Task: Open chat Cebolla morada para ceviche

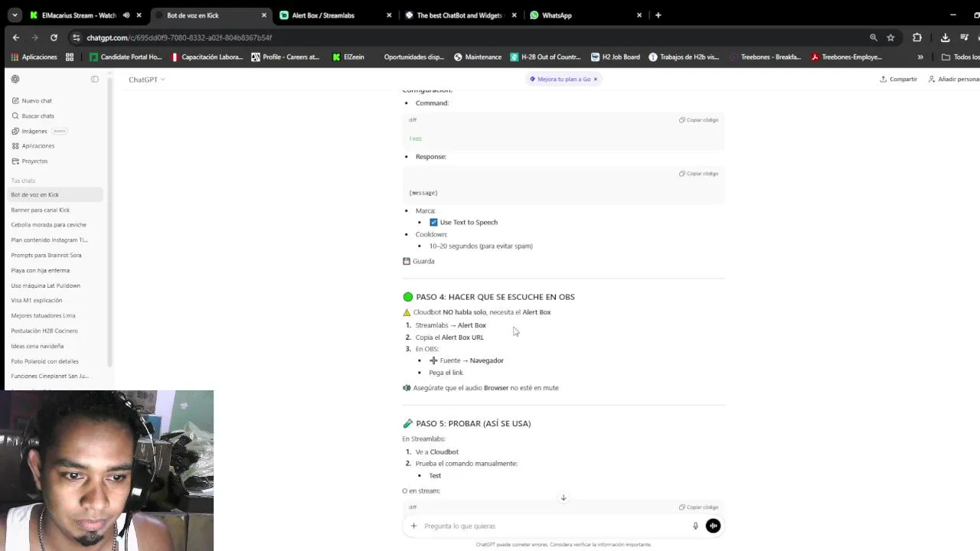Action: tap(55, 225)
